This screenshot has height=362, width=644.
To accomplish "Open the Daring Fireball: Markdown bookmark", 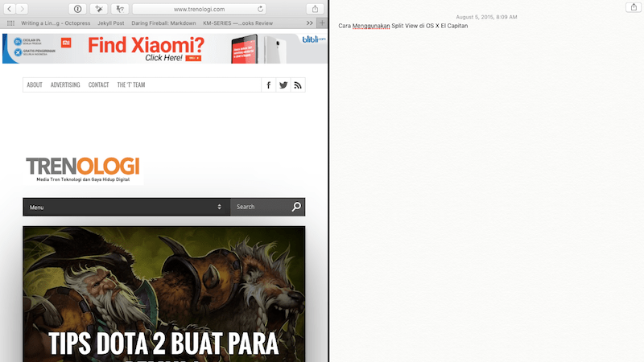I will coord(163,23).
